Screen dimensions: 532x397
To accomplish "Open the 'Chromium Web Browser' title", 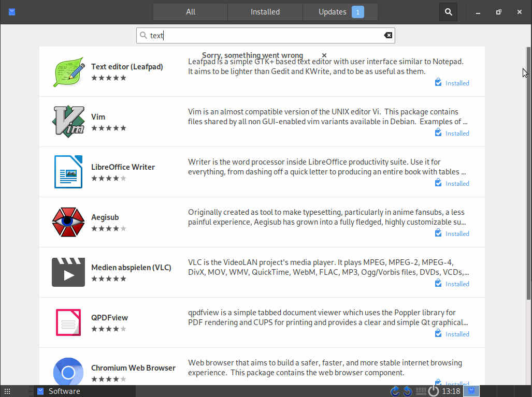I will click(x=133, y=368).
